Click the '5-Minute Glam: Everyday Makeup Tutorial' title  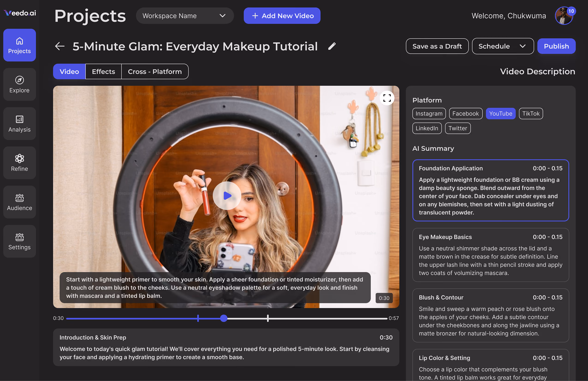tap(195, 46)
